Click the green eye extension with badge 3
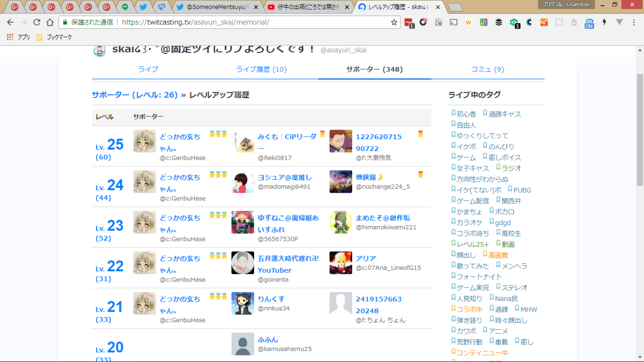Screen dimensions: 644x362 [x=514, y=23]
